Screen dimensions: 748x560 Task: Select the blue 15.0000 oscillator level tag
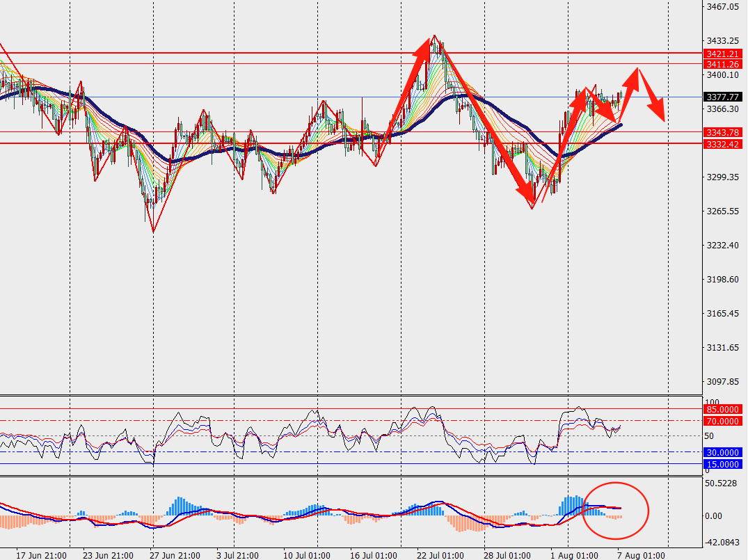pos(723,464)
